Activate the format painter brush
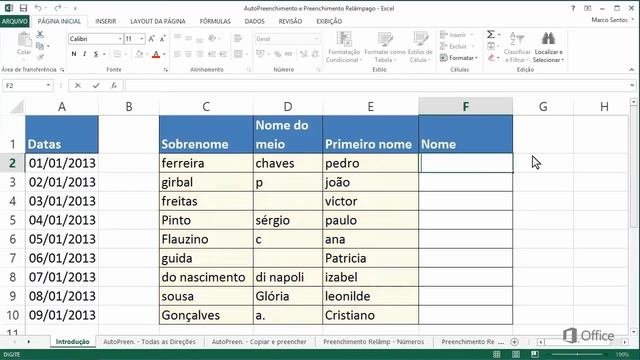The width and height of the screenshot is (640, 360). point(40,57)
